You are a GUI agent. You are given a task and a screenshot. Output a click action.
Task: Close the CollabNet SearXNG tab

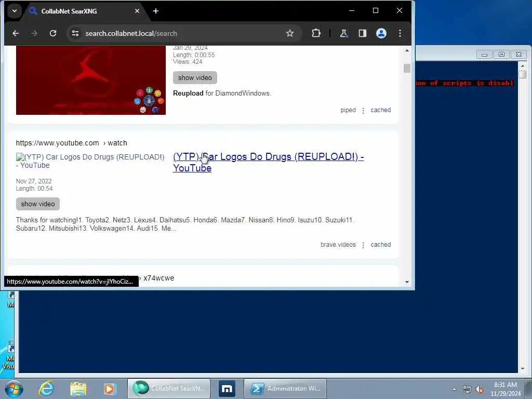137,11
